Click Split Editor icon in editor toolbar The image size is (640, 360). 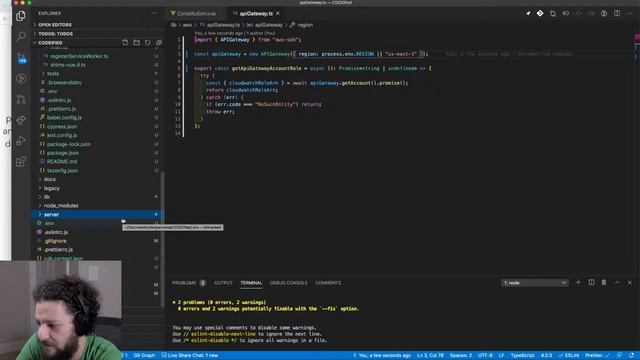click(617, 13)
